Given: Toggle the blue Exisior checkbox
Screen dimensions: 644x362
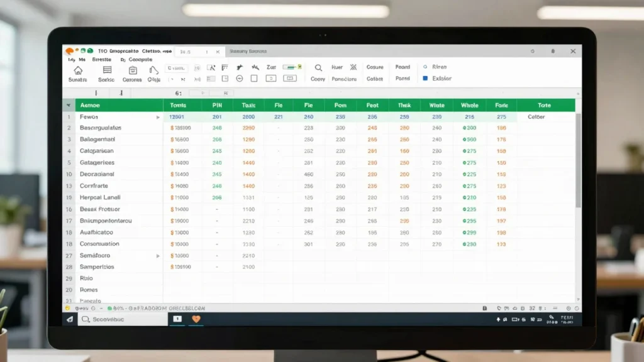Looking at the screenshot, I should pos(425,78).
